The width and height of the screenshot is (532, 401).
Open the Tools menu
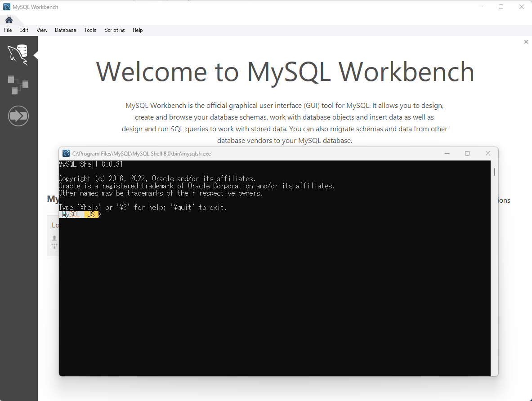click(90, 30)
